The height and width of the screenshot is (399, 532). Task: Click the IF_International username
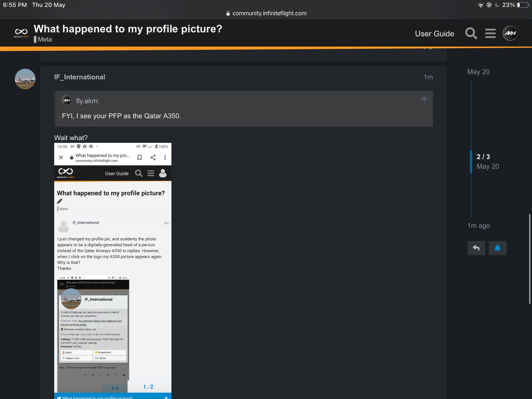point(80,77)
